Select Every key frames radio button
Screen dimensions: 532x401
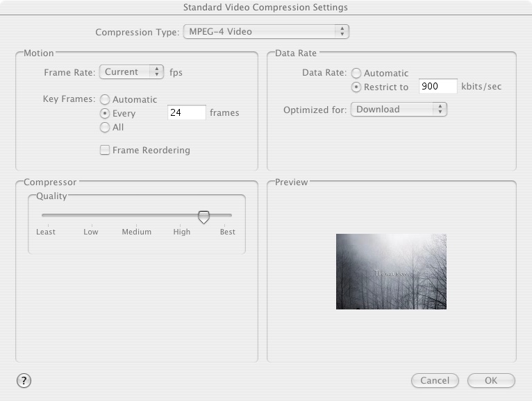pyautogui.click(x=105, y=113)
